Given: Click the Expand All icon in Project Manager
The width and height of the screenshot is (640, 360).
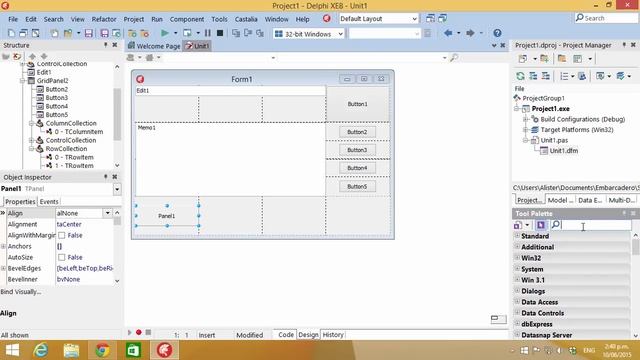Looking at the screenshot, I should click(533, 76).
